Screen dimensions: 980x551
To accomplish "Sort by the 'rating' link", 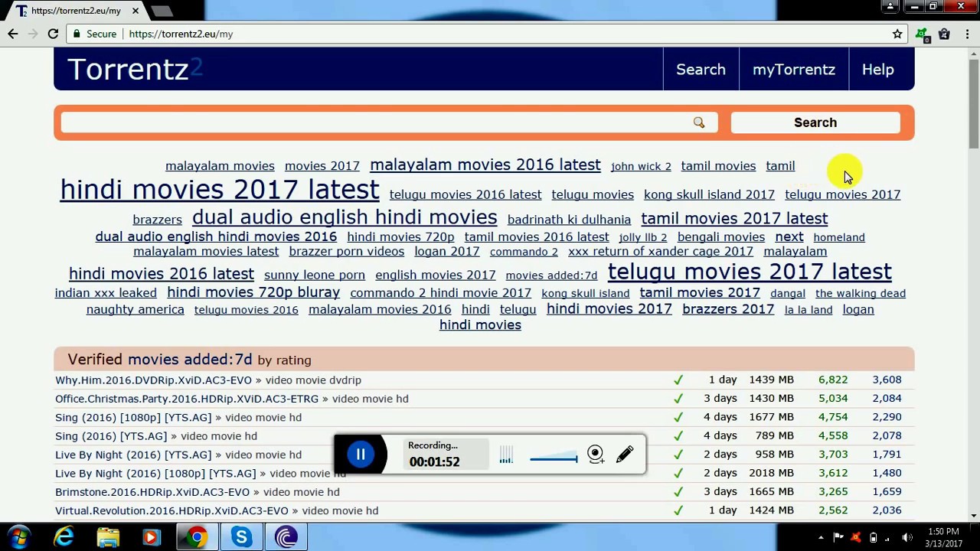I will click(x=293, y=360).
